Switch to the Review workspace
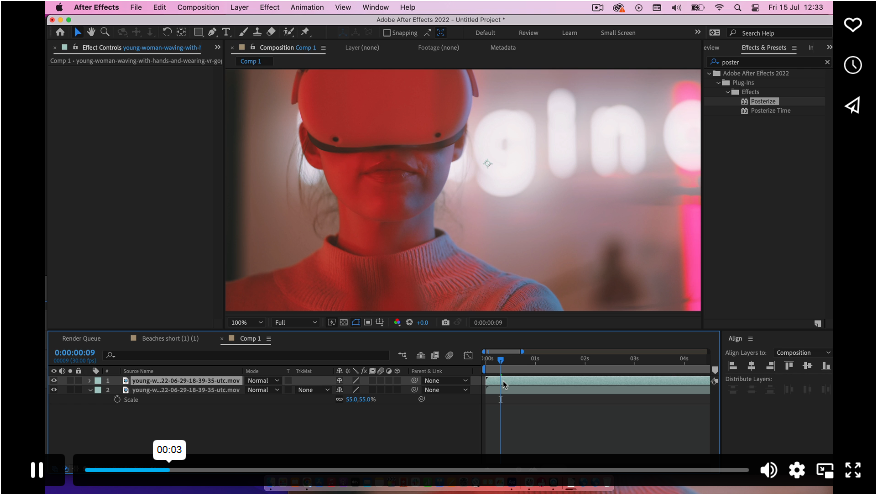Image resolution: width=877 pixels, height=494 pixels. pos(528,33)
